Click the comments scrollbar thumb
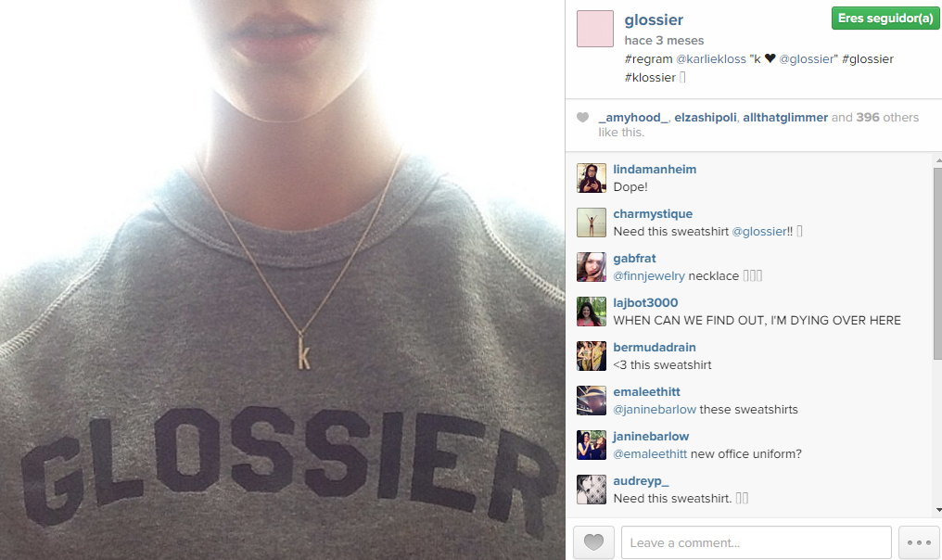The image size is (942, 560). pos(937,263)
